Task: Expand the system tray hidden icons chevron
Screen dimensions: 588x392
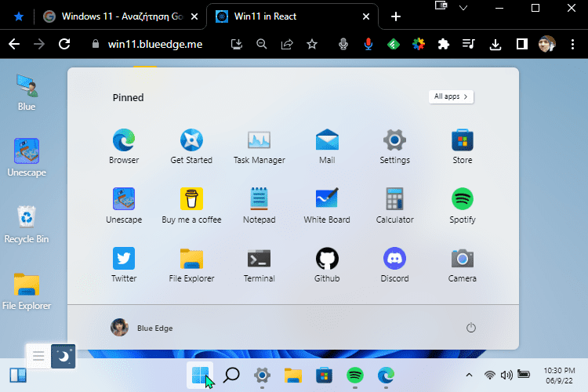Action: (469, 375)
